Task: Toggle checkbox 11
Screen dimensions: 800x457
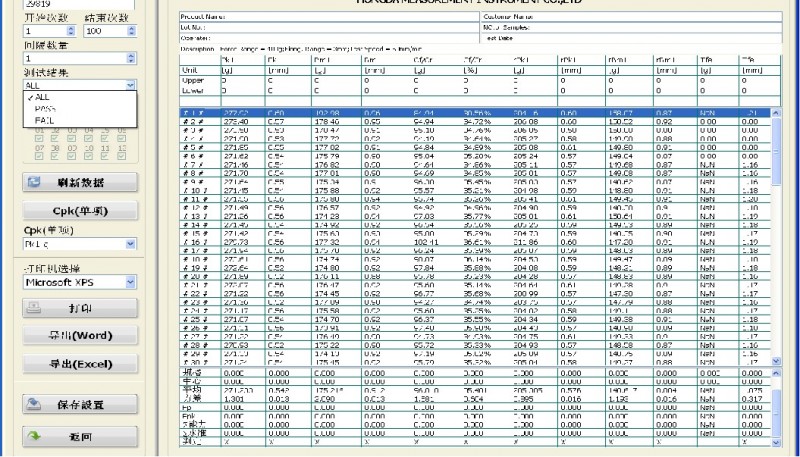Action: tap(105, 156)
